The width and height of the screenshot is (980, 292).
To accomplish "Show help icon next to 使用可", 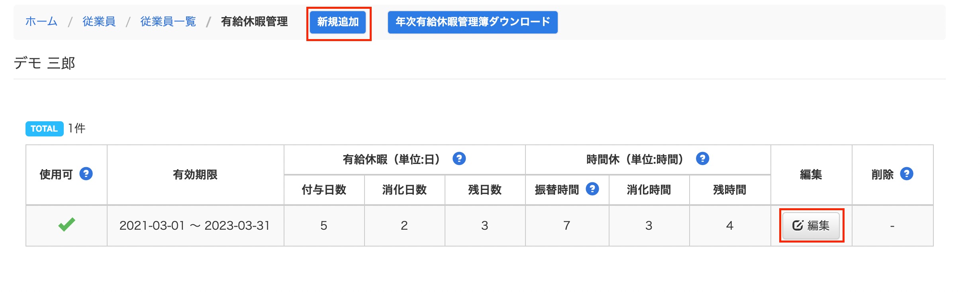I will pos(86,174).
